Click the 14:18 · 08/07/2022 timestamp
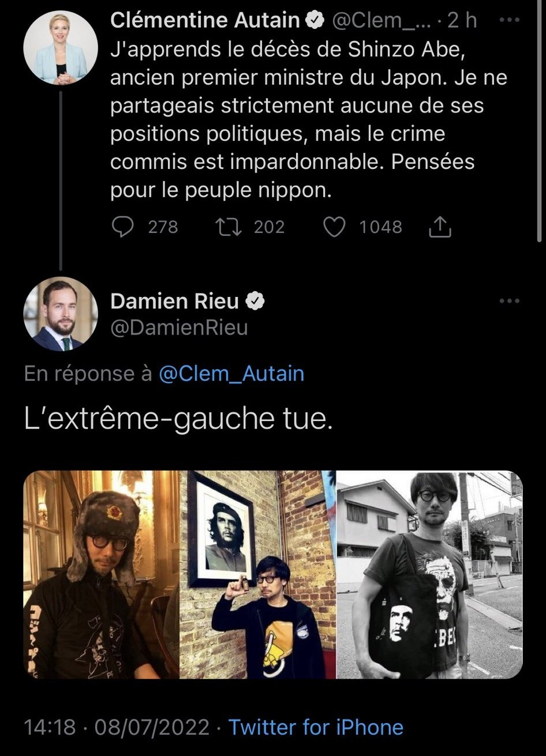 117,727
